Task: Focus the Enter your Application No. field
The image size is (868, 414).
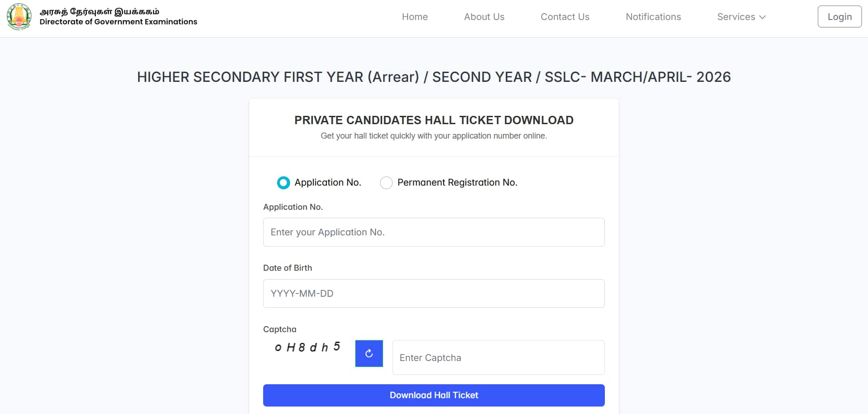Action: pos(434,232)
